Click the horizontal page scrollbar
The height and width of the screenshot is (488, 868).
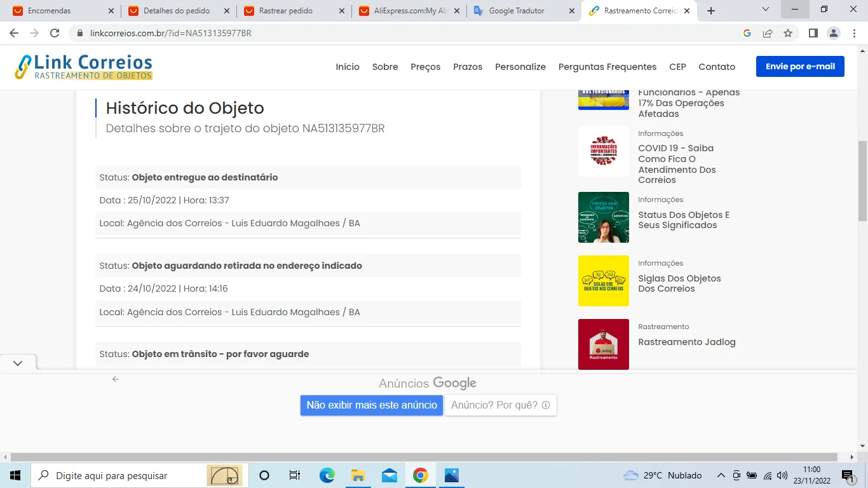(424, 457)
